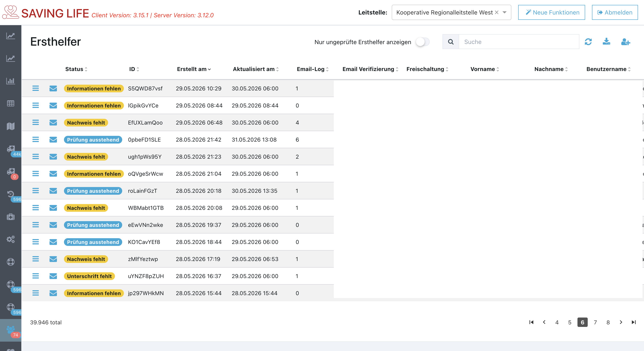
Task: Send email to Ersthelfer uYNZF8pZUH
Action: [x=53, y=276]
